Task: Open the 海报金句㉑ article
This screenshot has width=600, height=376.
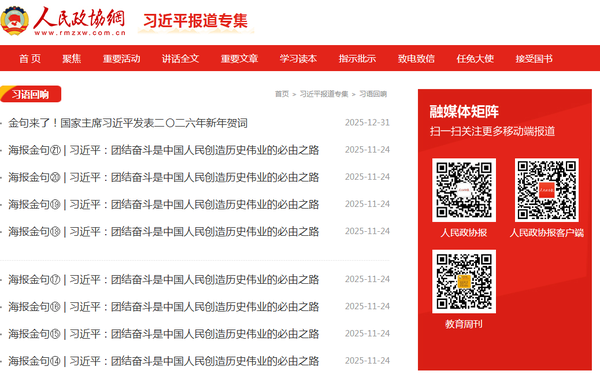Action: (x=164, y=150)
